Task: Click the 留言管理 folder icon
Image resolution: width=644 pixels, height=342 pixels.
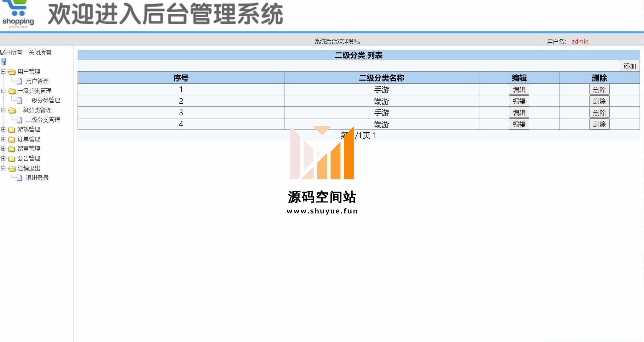Action: pyautogui.click(x=12, y=149)
